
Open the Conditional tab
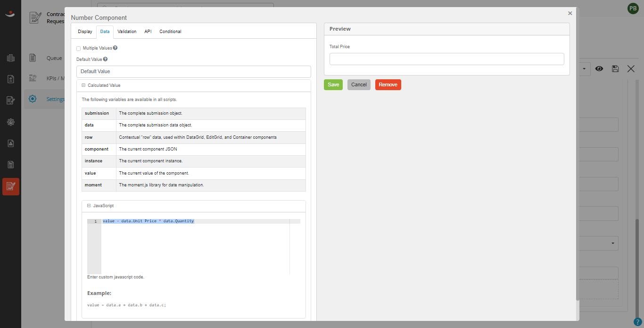(170, 32)
